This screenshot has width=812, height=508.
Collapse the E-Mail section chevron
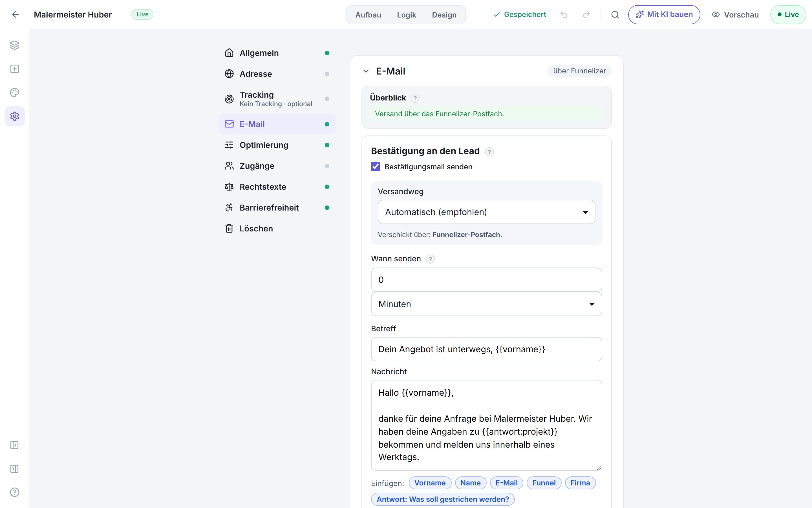366,71
